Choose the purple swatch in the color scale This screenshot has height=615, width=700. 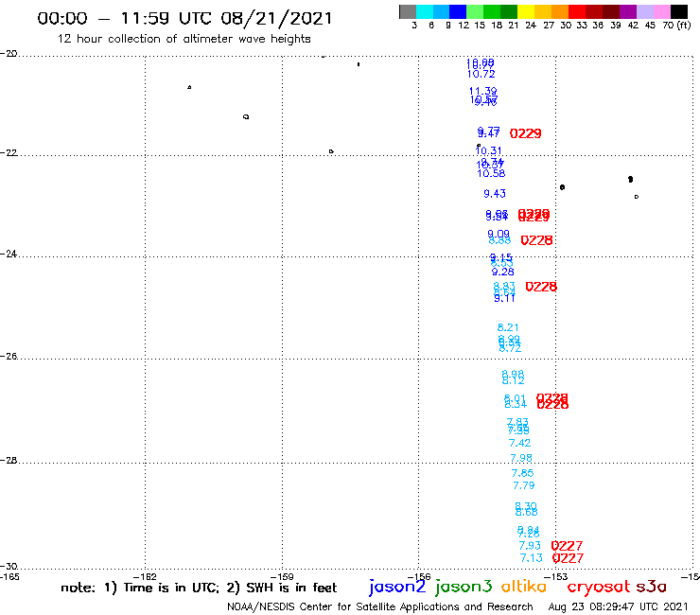pyautogui.click(x=628, y=11)
